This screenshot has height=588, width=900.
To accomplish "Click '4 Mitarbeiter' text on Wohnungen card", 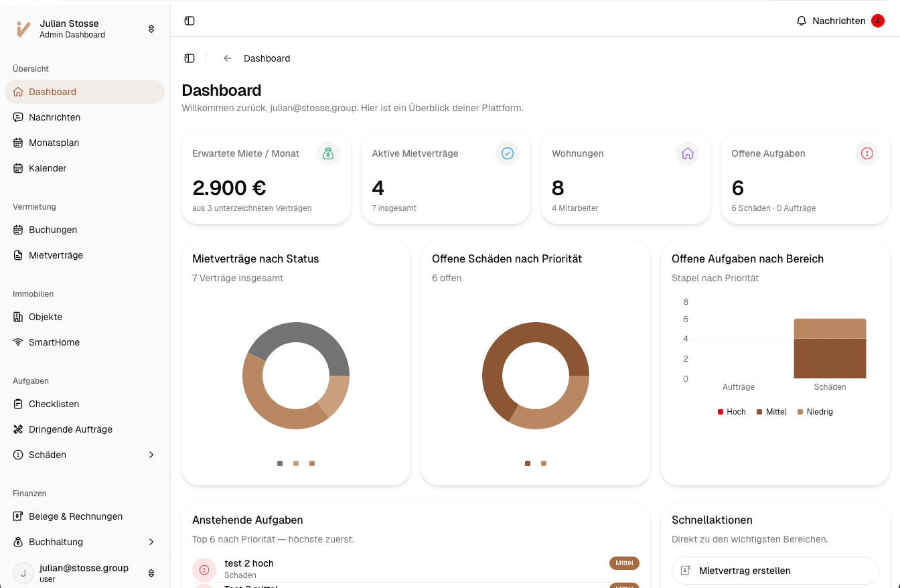I will [x=575, y=208].
